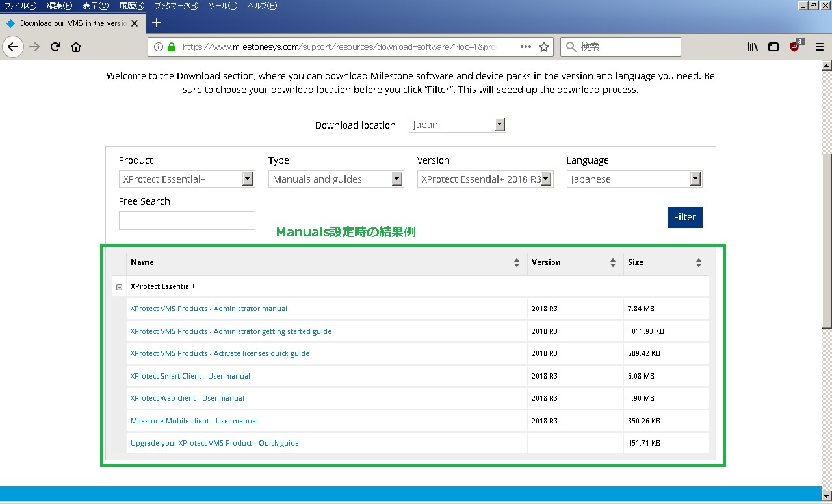Click the 451.71 KB size cell

pos(666,443)
